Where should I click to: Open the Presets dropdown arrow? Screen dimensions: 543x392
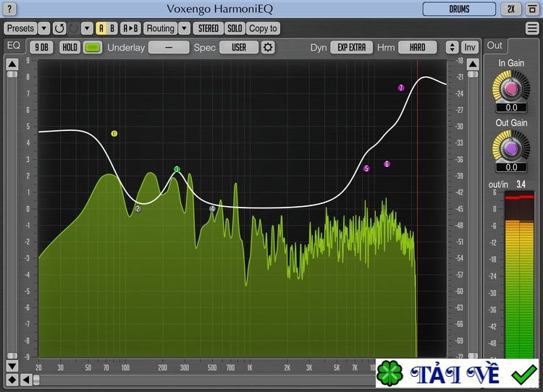tap(44, 28)
